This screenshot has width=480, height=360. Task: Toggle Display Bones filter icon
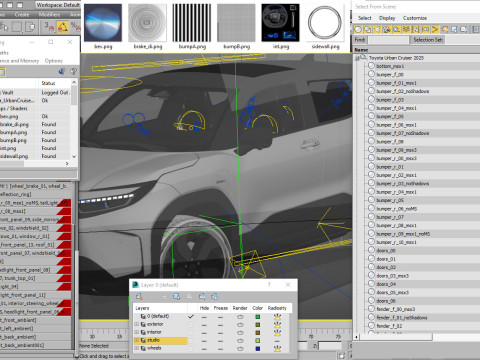click(435, 29)
